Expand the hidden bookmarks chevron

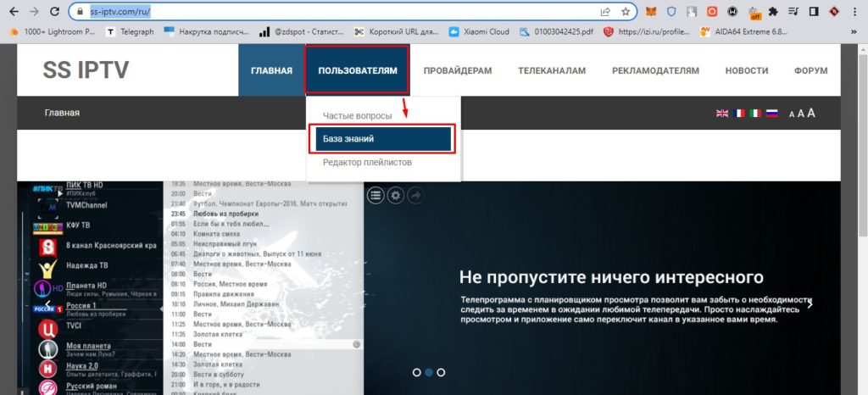pyautogui.click(x=853, y=32)
